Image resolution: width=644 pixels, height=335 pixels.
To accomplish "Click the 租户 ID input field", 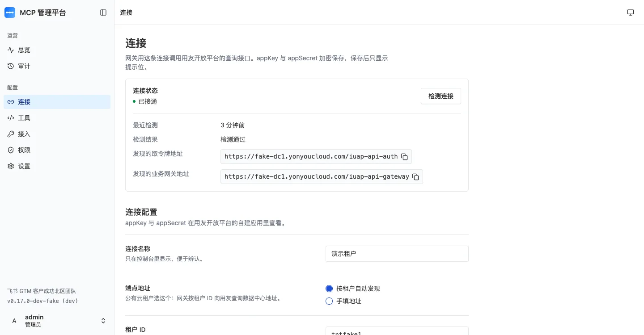I will tap(397, 331).
